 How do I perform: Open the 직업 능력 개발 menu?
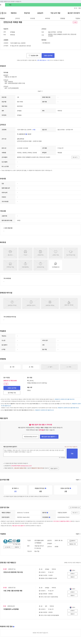[55, 13]
